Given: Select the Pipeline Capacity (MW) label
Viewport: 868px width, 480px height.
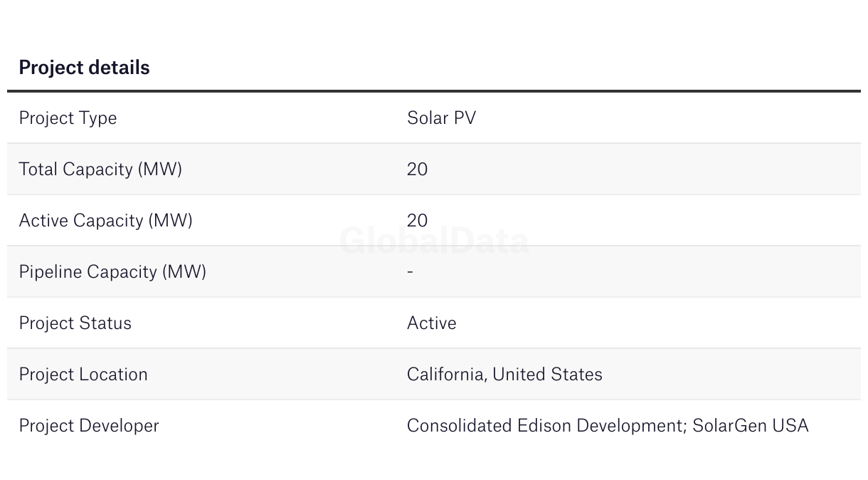Looking at the screenshot, I should pyautogui.click(x=112, y=272).
